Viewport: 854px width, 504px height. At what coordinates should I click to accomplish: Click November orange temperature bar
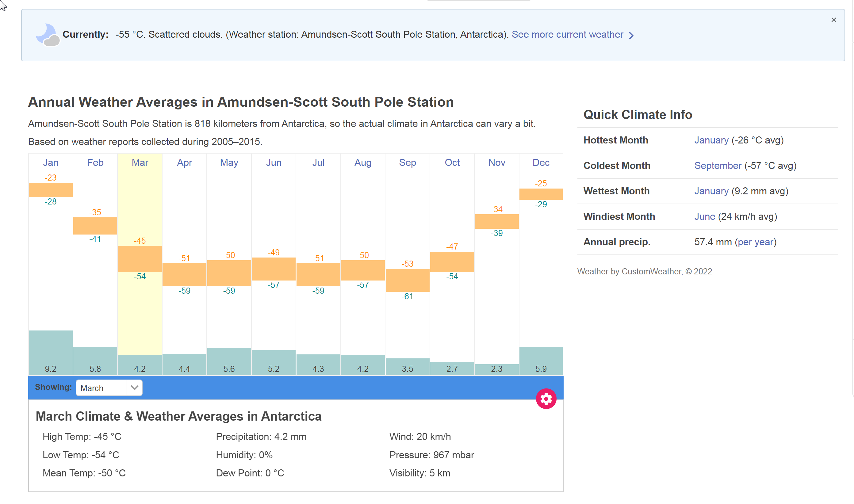tap(497, 221)
